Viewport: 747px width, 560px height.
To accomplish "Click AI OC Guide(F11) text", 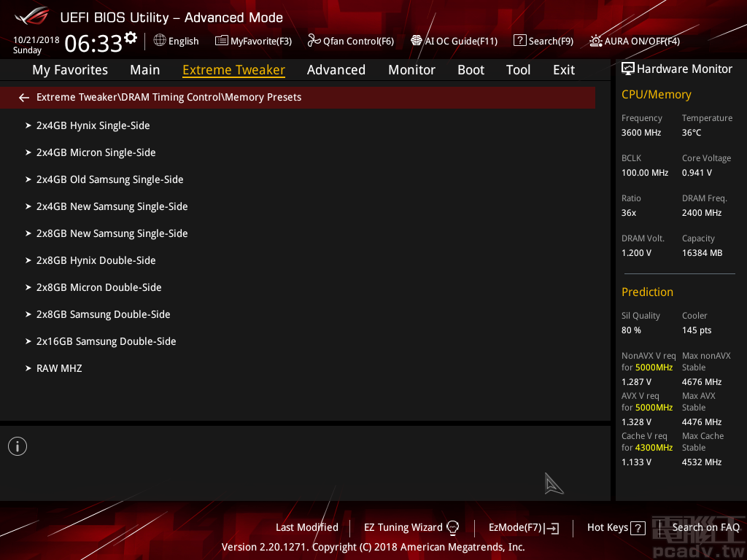I will (461, 42).
